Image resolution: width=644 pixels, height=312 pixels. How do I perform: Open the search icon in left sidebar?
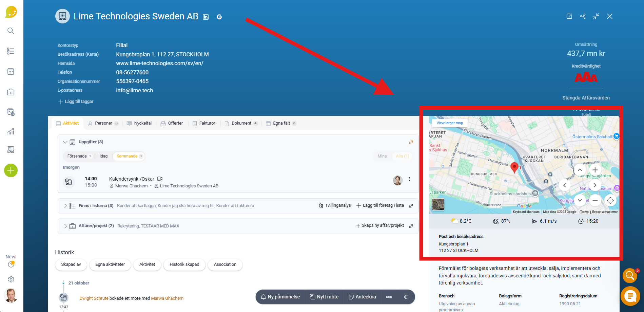pyautogui.click(x=11, y=31)
